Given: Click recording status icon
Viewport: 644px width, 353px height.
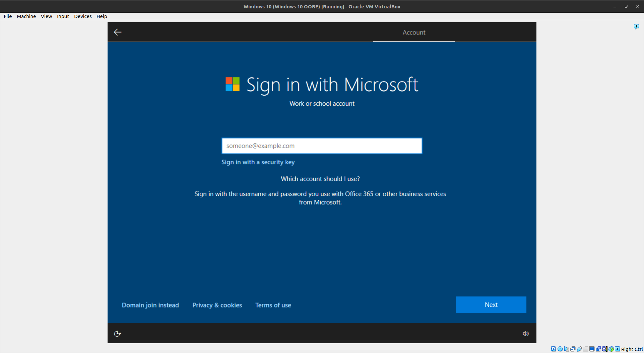Looking at the screenshot, I should (598, 349).
